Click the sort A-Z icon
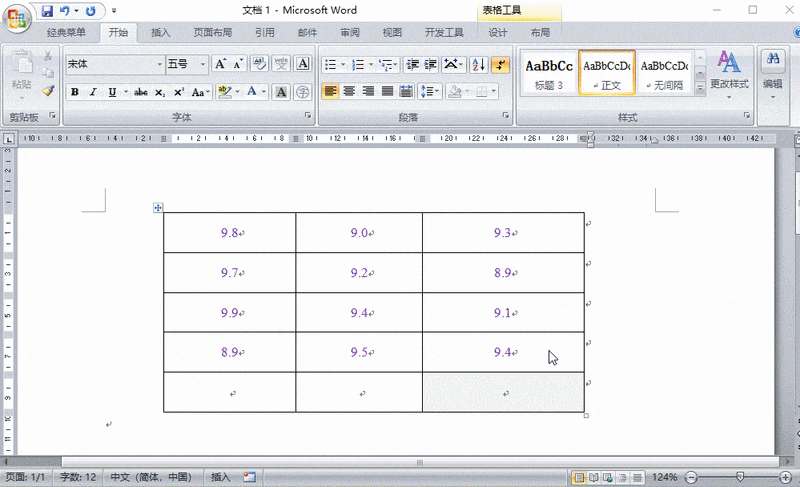 pos(478,65)
